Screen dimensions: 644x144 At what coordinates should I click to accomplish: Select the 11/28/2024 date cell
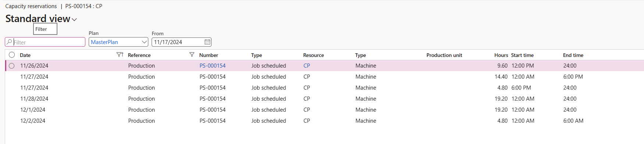(34, 99)
